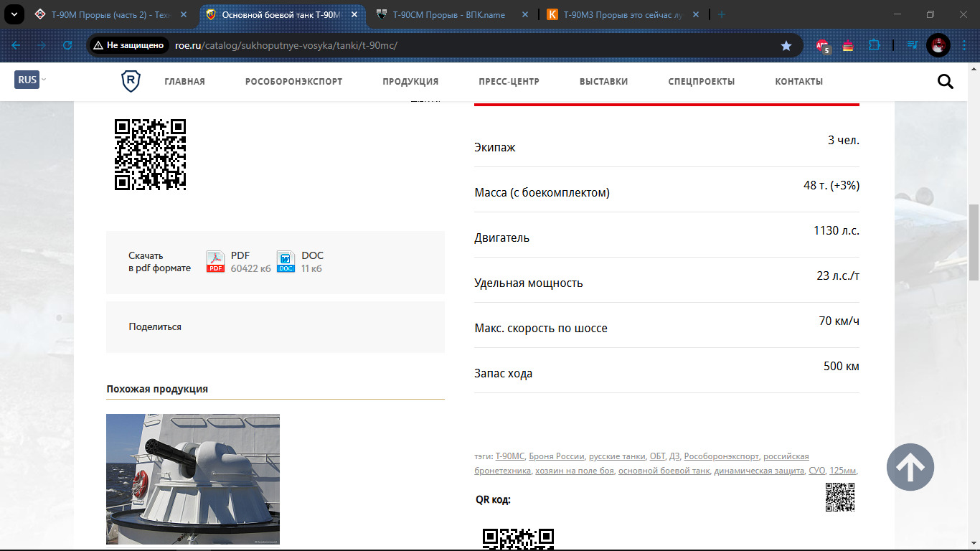The height and width of the screenshot is (551, 980).
Task: Click the 125мм tag link
Action: pyautogui.click(x=843, y=471)
